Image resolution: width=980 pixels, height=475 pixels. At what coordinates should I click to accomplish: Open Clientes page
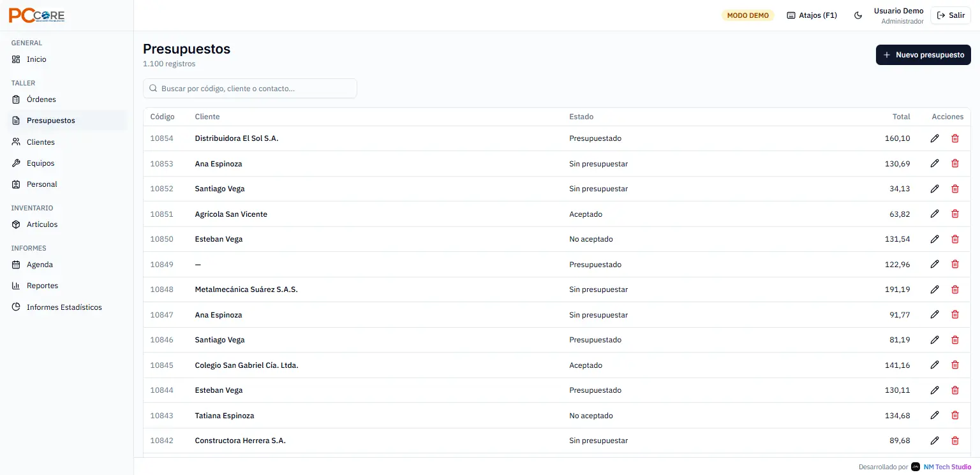point(67,142)
